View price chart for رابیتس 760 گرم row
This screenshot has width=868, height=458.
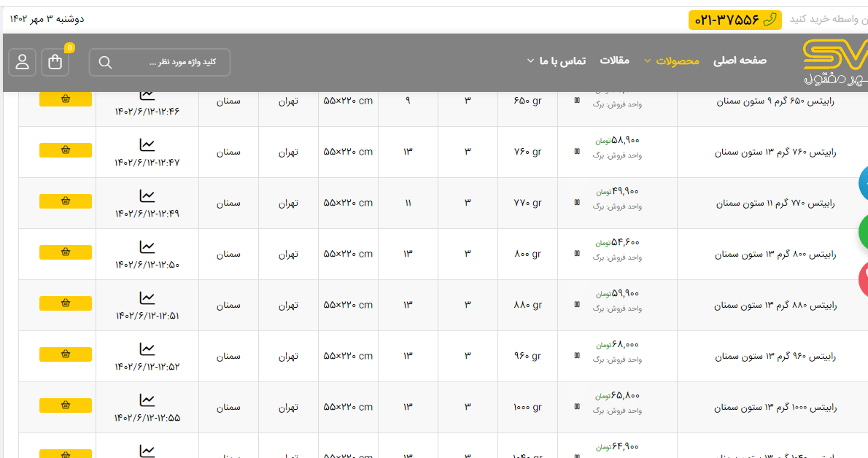(147, 145)
